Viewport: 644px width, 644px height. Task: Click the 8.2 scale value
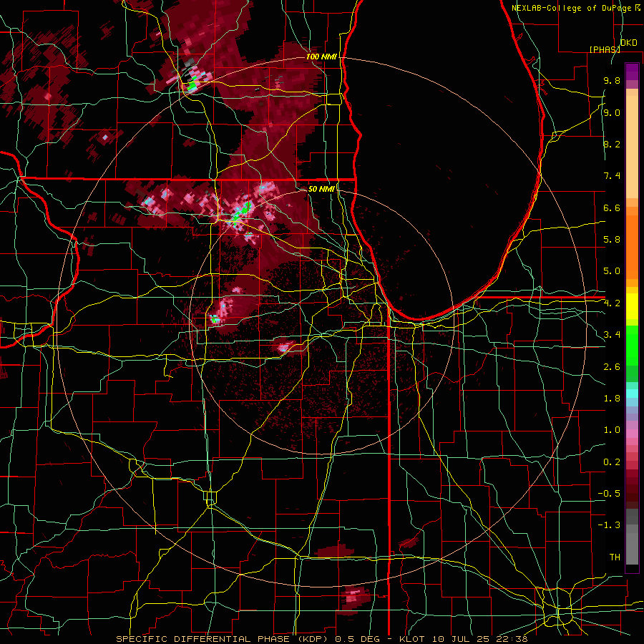(x=612, y=144)
